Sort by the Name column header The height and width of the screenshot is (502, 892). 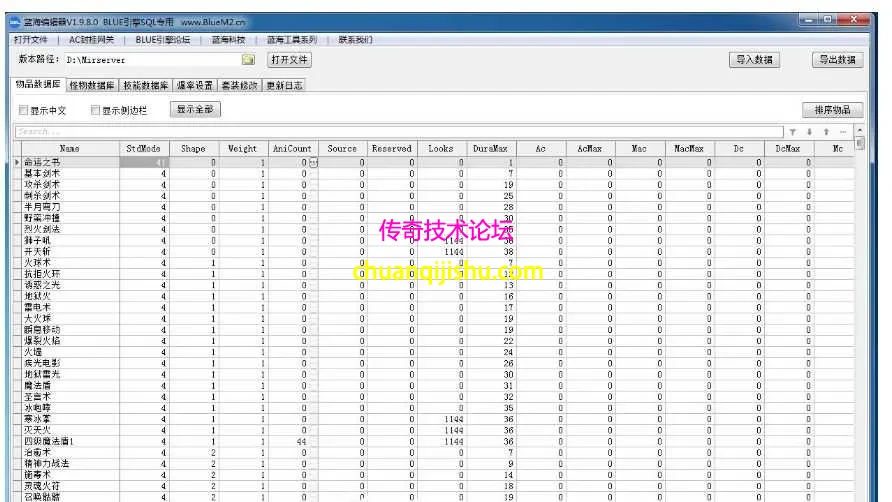pos(69,149)
